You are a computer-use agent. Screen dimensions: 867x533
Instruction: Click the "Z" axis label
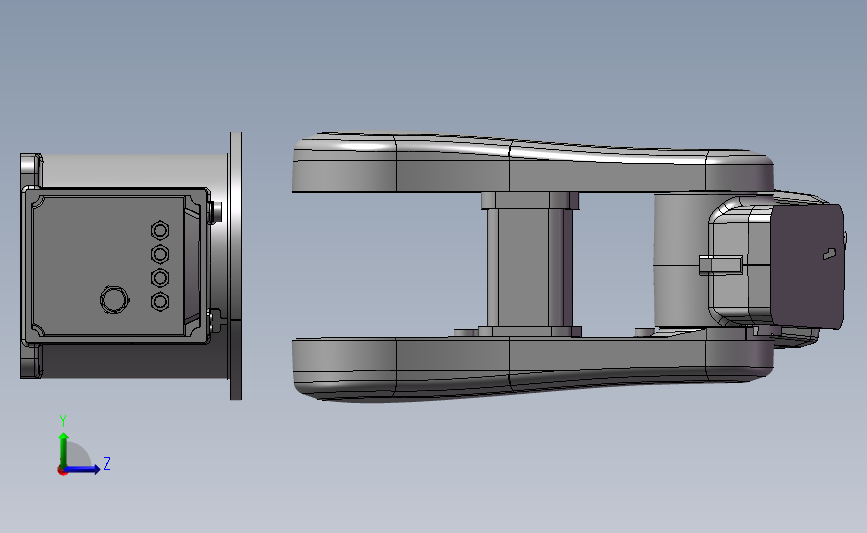coord(107,463)
